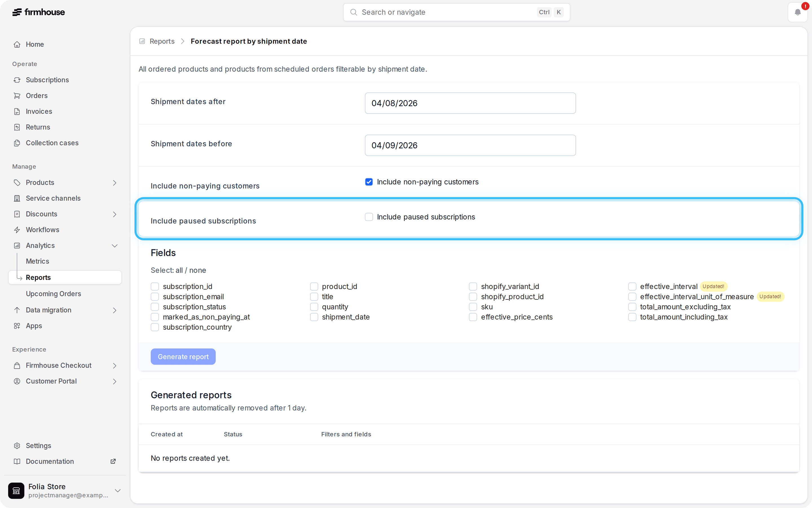
Task: Click the Folia Store shop avatar
Action: 16,491
